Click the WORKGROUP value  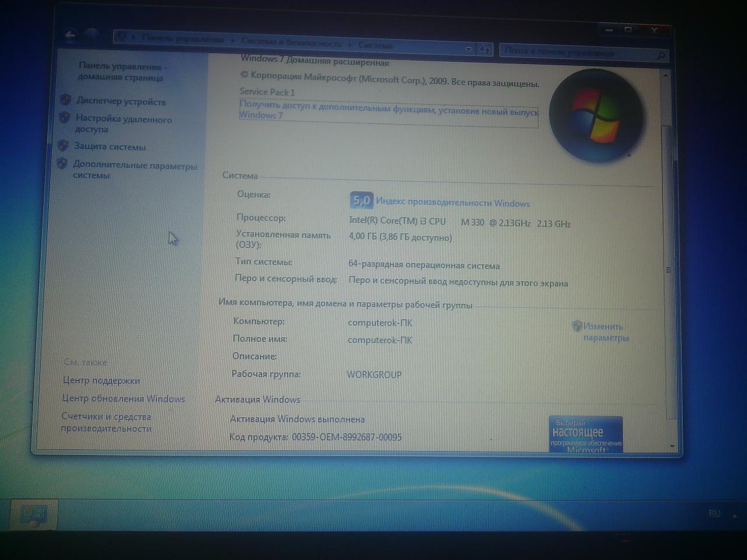[374, 374]
